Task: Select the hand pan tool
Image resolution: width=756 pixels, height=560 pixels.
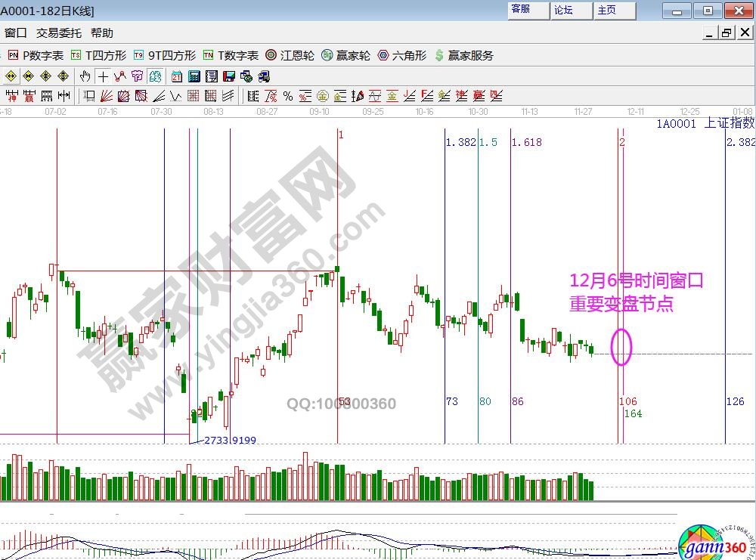Action: [x=85, y=76]
